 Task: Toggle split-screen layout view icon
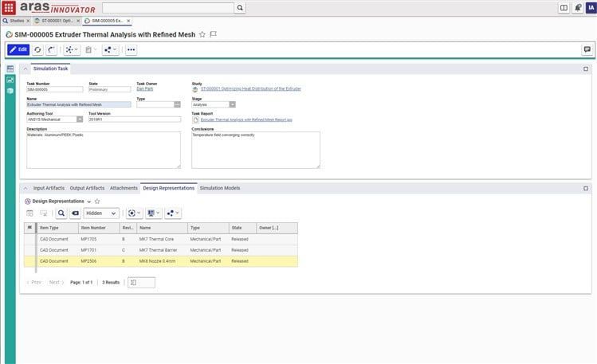coord(564,8)
